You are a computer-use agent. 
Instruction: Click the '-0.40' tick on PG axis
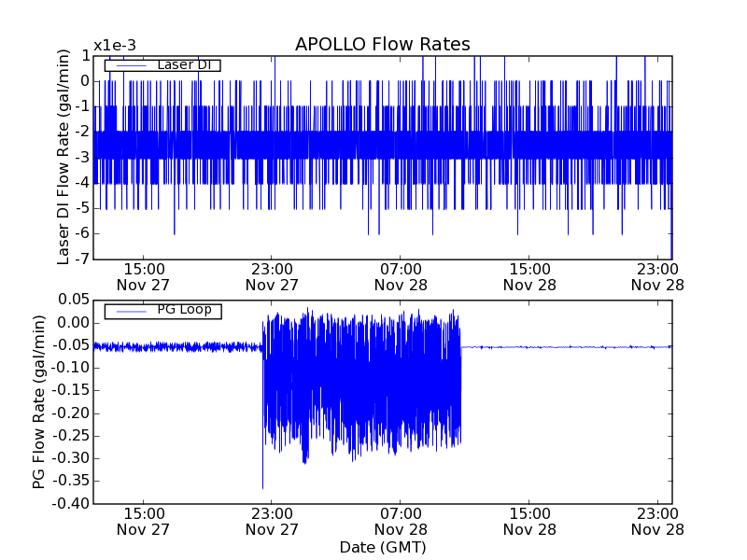[x=71, y=503]
